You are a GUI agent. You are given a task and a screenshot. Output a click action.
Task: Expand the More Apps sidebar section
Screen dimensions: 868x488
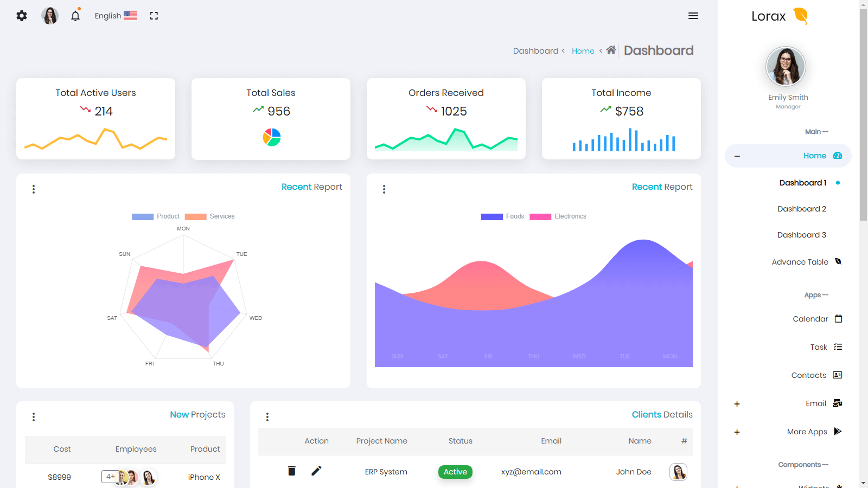737,432
